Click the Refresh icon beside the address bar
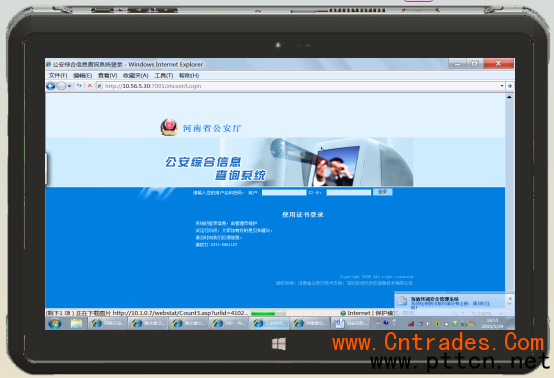This screenshot has width=554, height=378. [79, 85]
